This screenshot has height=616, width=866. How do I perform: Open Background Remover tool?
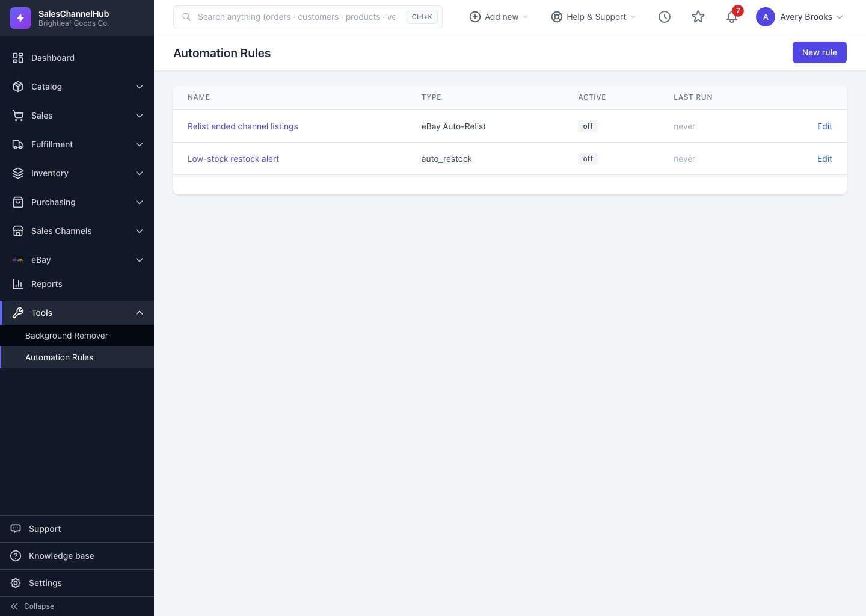pyautogui.click(x=77, y=336)
